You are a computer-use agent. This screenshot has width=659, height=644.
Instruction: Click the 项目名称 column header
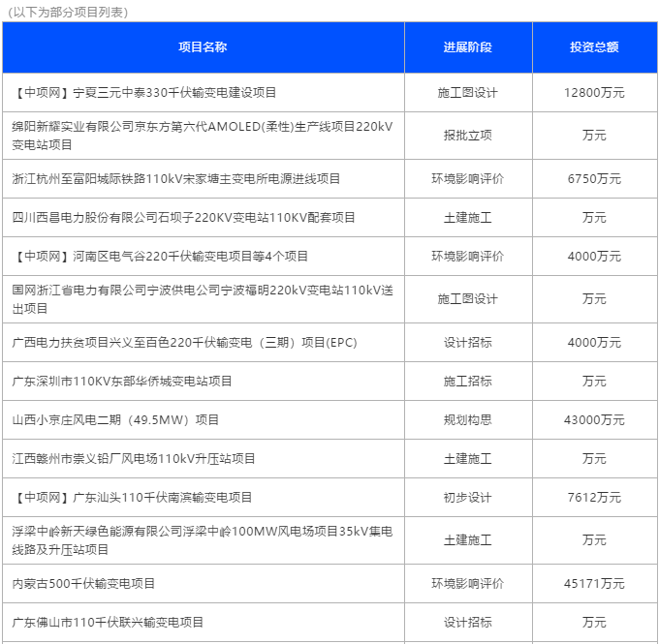[203, 47]
